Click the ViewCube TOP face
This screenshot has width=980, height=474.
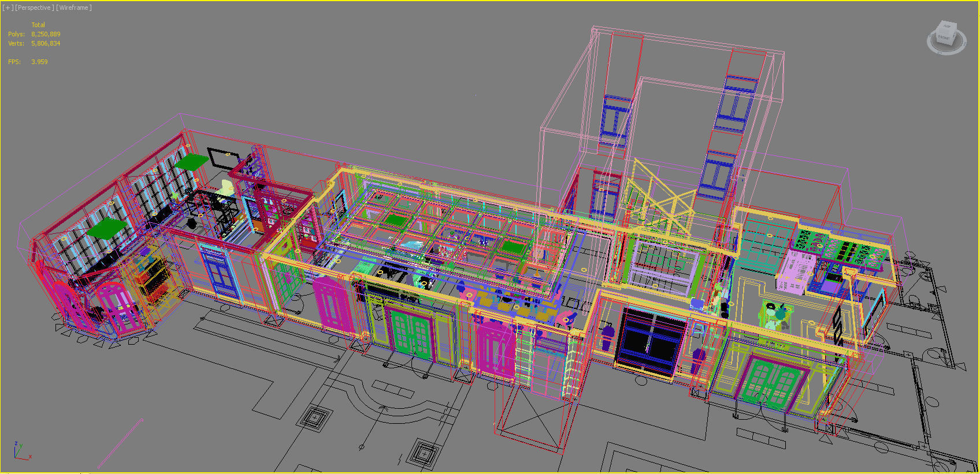(948, 27)
